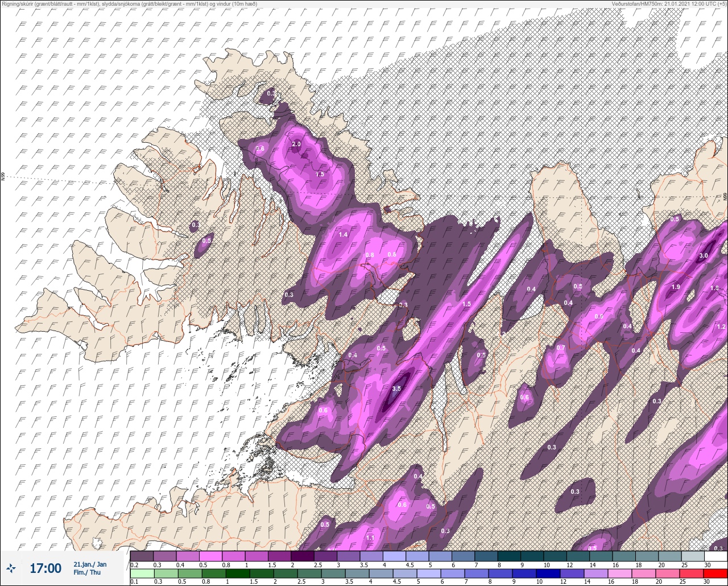
Task: Select top-row white swatch labeled 30
Action: [715, 556]
